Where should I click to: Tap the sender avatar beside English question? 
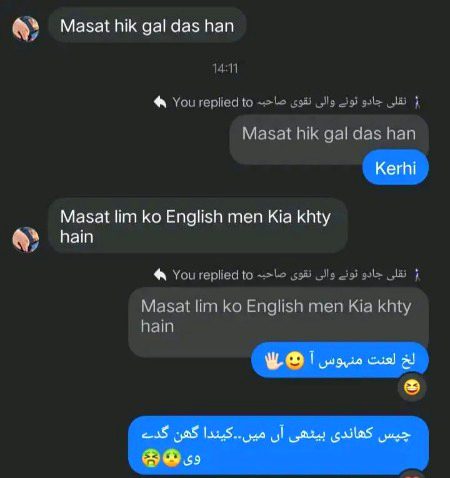26,239
